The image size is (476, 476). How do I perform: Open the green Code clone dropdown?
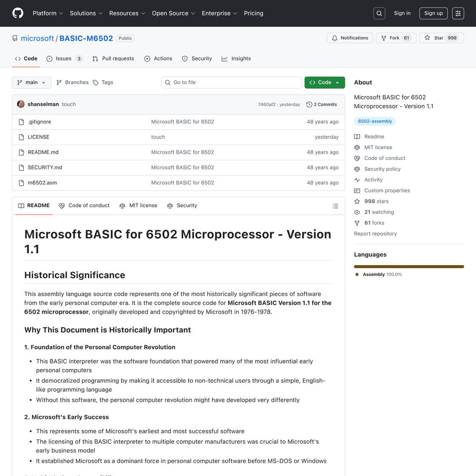[325, 82]
